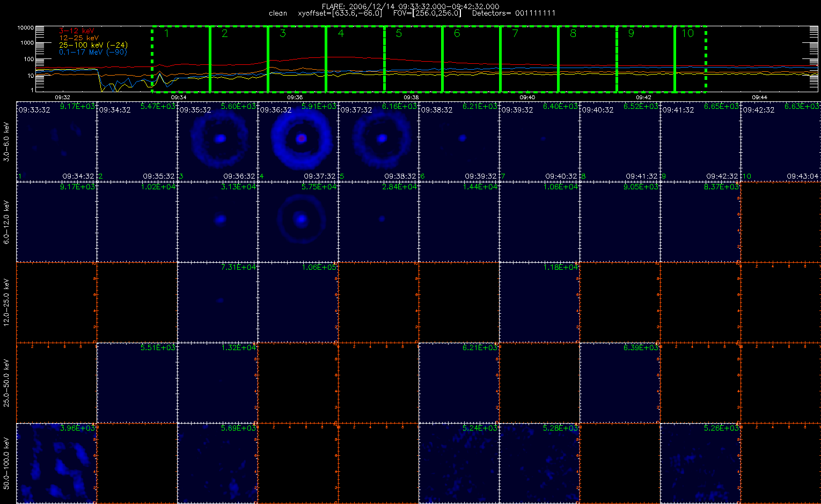This screenshot has width=821, height=504.
Task: Select the 50.0-100.0 keV image with peak 3.96E+03
Action: pos(56,463)
